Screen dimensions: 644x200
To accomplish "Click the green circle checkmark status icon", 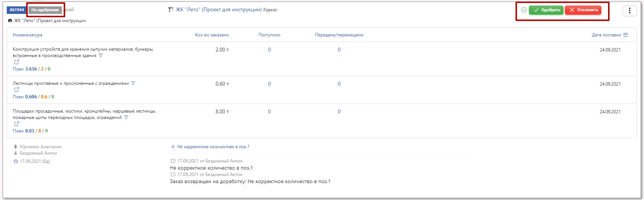I will point(524,10).
